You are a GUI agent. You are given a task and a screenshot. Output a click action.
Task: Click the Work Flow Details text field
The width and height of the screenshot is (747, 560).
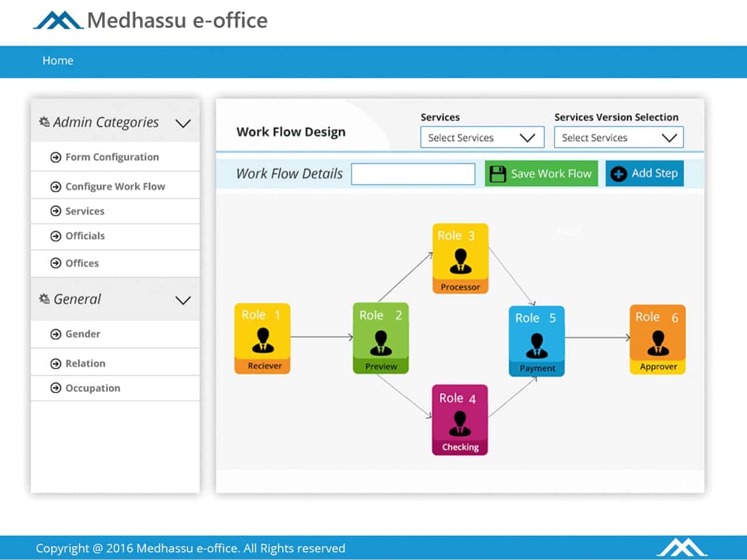413,174
